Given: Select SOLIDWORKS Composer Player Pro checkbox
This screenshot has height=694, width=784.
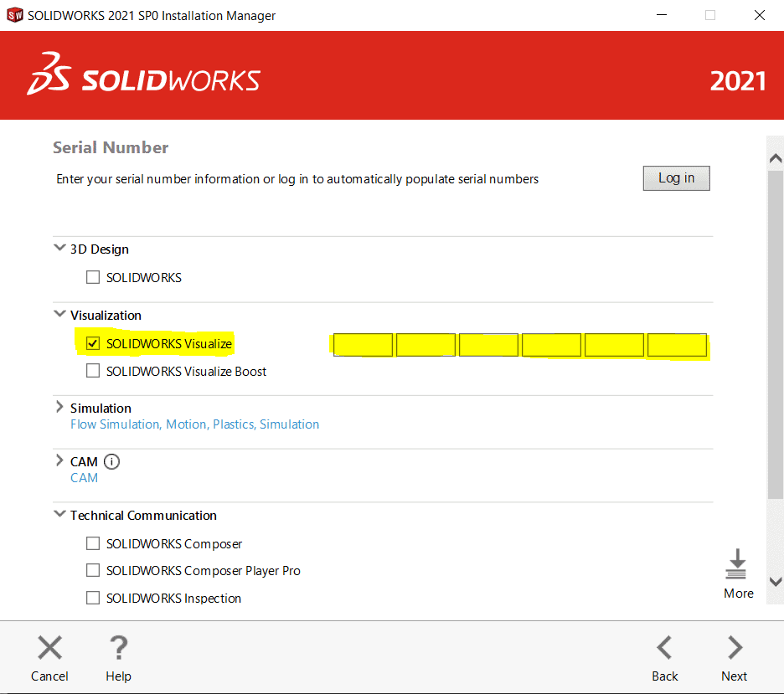Looking at the screenshot, I should tap(93, 570).
